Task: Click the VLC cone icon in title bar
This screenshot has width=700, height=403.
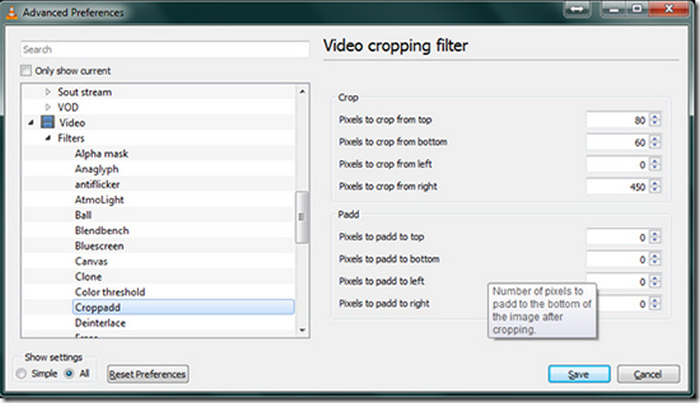Action: 11,12
